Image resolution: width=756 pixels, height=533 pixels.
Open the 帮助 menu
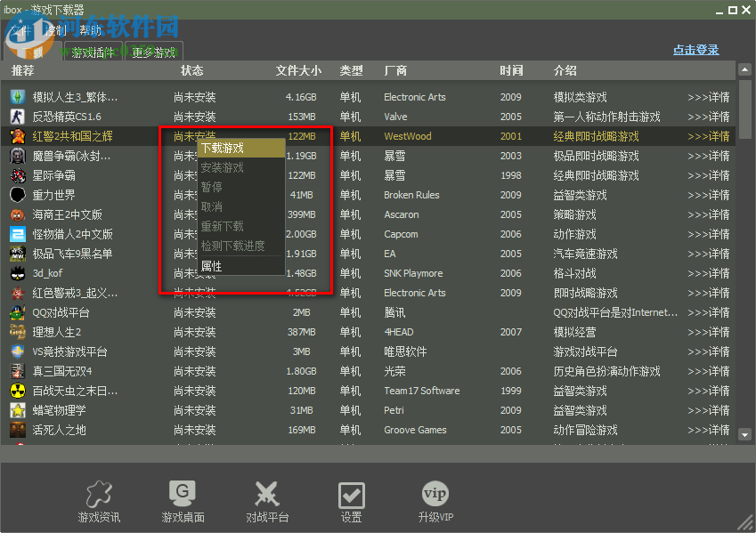tap(90, 29)
